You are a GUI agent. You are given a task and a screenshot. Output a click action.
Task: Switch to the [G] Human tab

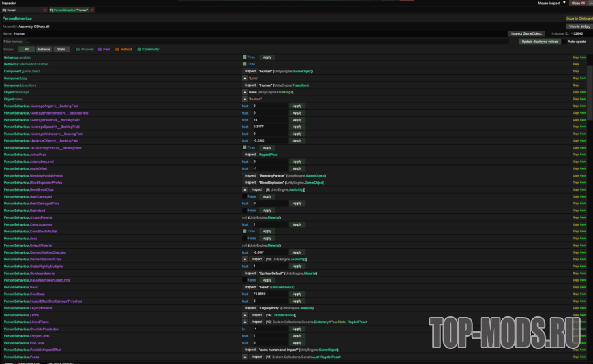point(22,10)
